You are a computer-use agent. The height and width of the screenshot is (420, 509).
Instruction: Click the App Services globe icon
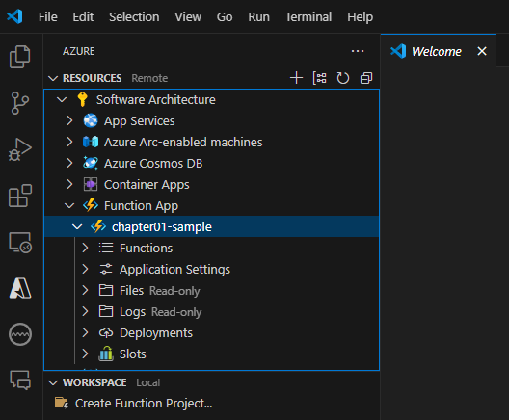(x=91, y=120)
